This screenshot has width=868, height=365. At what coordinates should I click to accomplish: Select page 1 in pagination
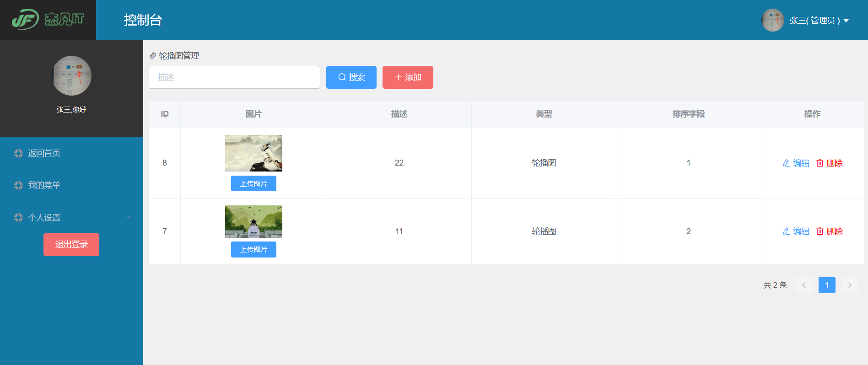[827, 285]
